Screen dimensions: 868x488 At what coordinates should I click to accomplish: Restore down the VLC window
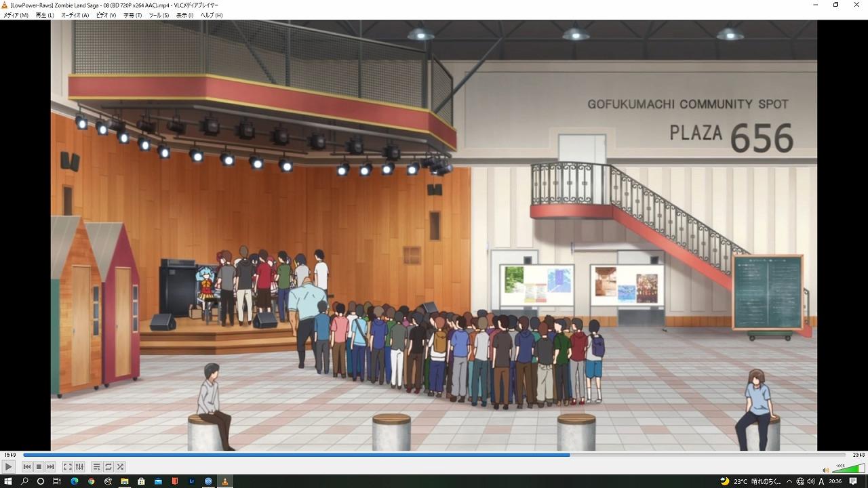pos(835,5)
